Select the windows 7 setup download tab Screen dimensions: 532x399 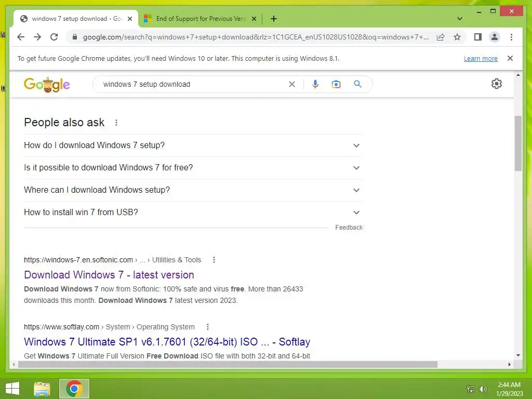point(76,19)
